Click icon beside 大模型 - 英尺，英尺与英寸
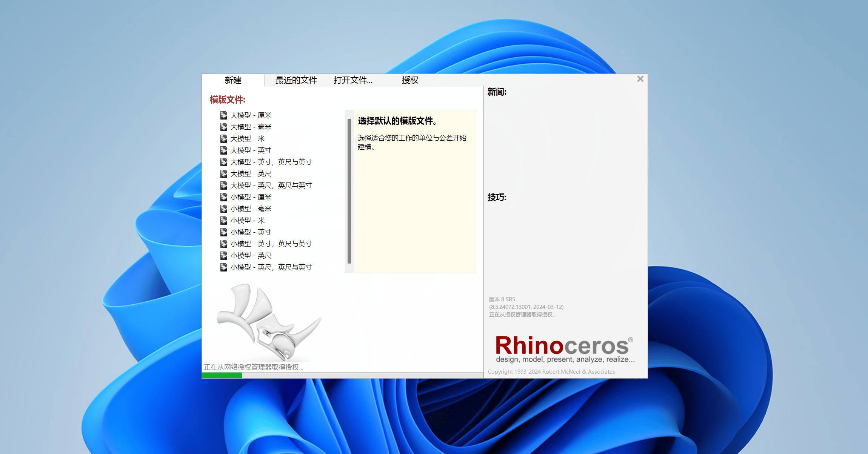 click(x=224, y=186)
